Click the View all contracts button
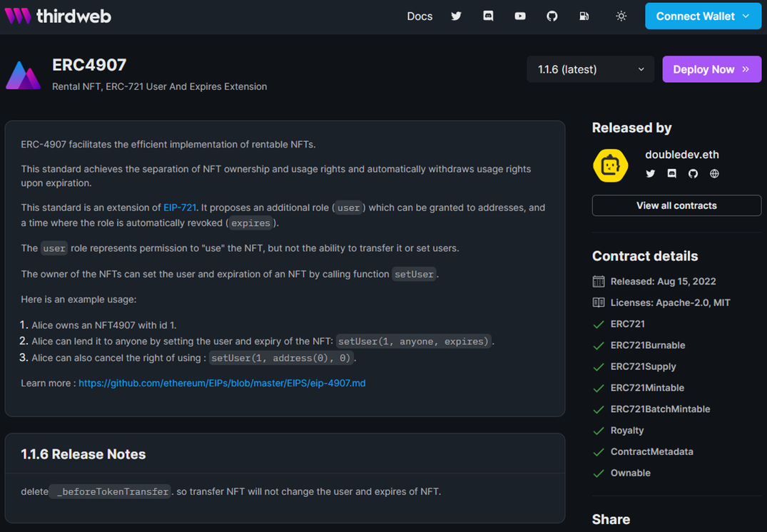The width and height of the screenshot is (767, 532). tap(676, 205)
